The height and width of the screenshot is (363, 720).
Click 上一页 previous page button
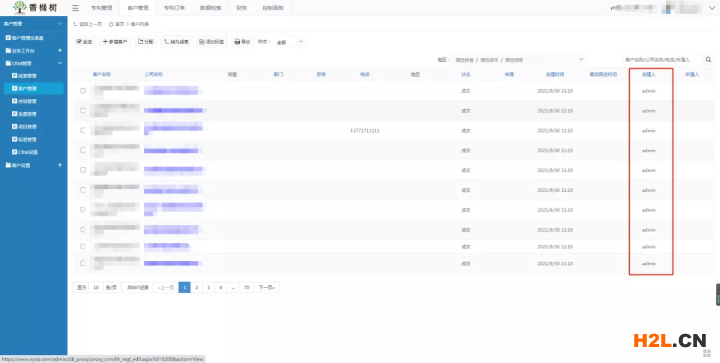coord(166,287)
